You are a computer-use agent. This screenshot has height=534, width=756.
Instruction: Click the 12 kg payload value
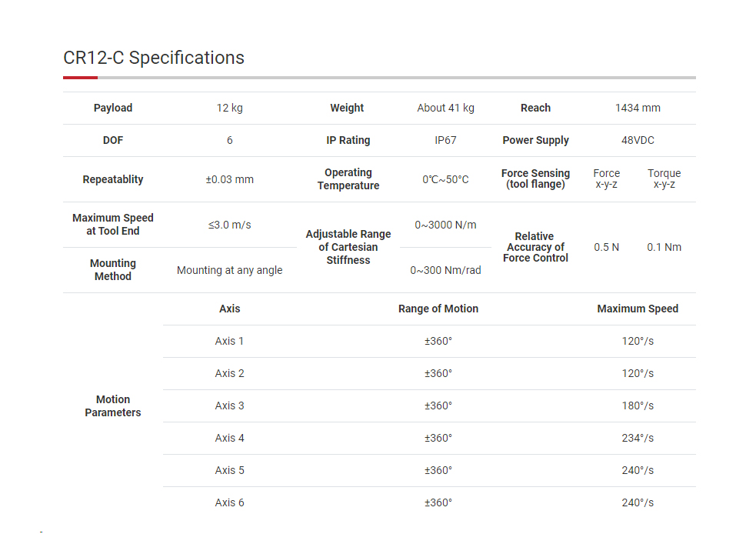(x=229, y=108)
